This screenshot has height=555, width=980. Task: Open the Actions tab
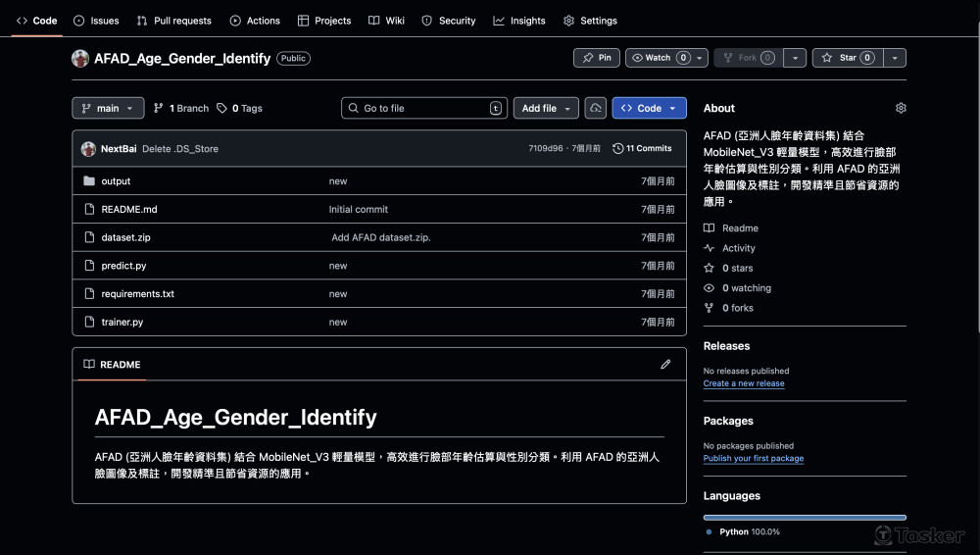pyautogui.click(x=255, y=21)
